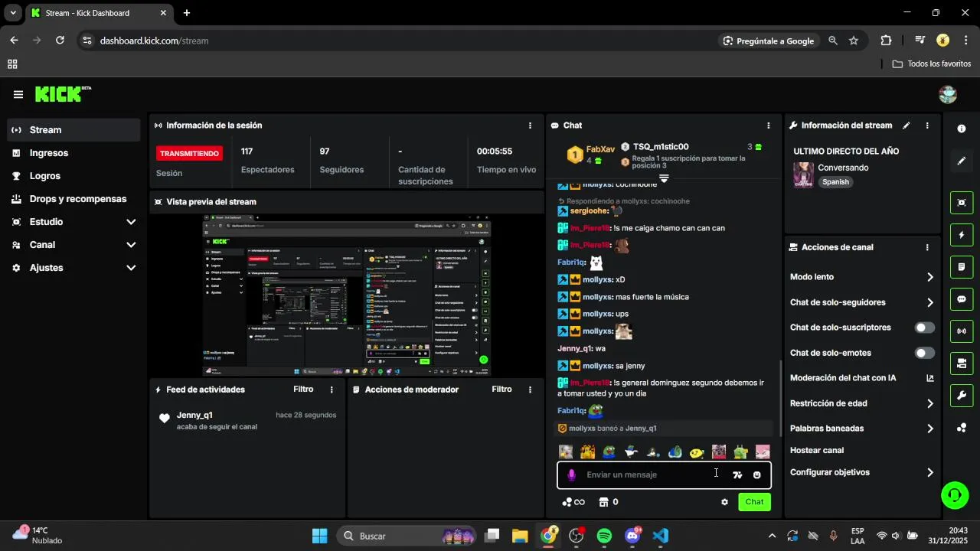Open smiley emoji picker in message box
The image size is (980, 551).
[757, 475]
